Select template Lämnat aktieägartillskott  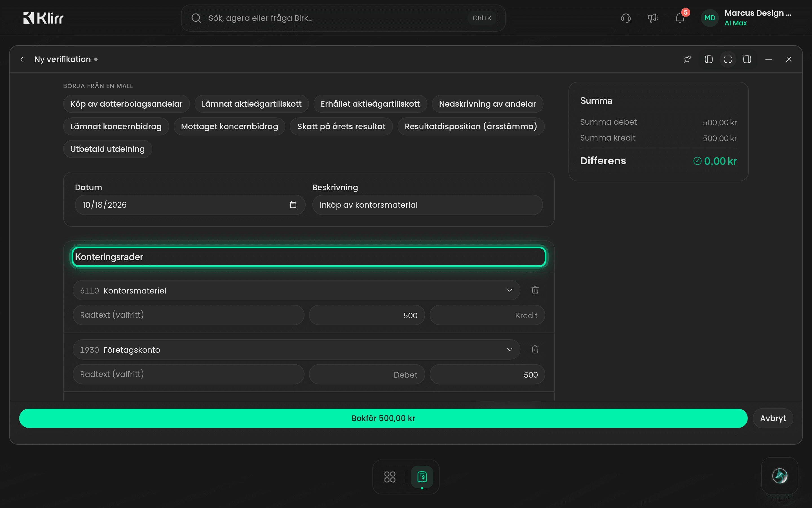252,104
